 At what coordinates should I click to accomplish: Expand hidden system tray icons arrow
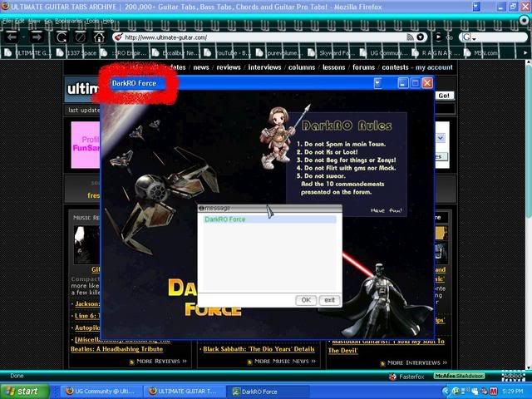tap(446, 392)
